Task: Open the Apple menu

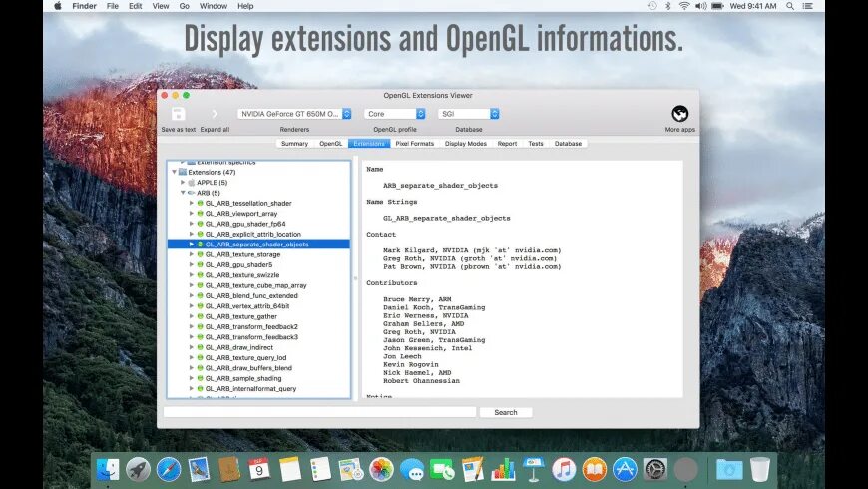Action: coord(58,6)
